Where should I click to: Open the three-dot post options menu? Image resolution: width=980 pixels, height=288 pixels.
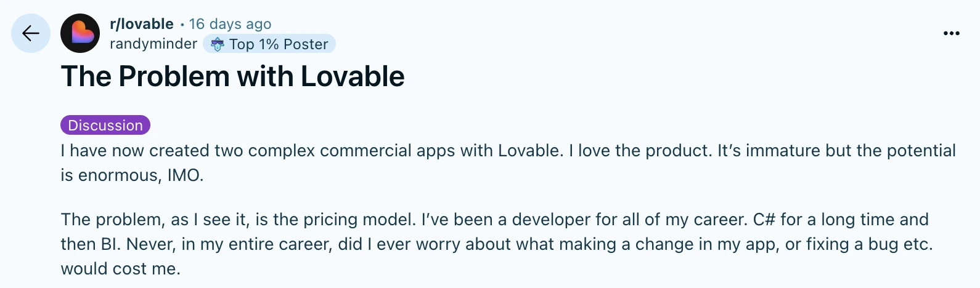tap(951, 33)
